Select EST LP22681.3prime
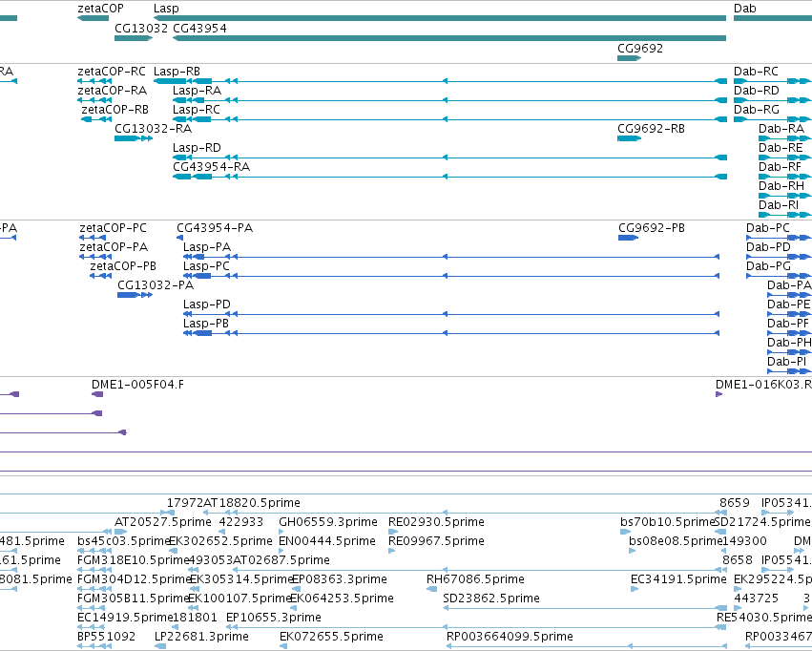The width and height of the screenshot is (812, 651). point(202,637)
